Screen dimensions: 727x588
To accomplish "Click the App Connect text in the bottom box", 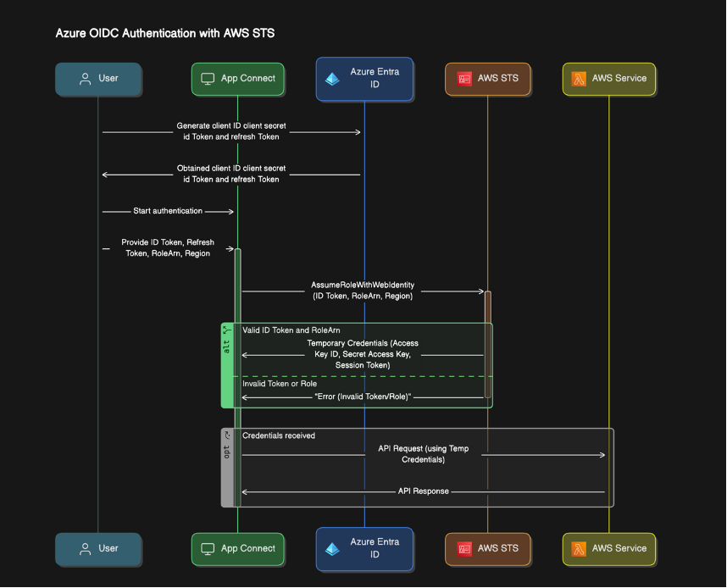I will pos(248,548).
